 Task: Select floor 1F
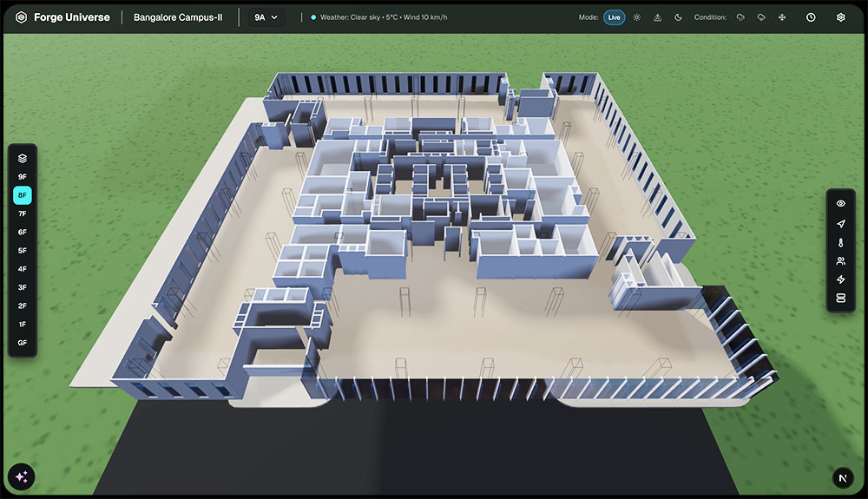point(23,325)
